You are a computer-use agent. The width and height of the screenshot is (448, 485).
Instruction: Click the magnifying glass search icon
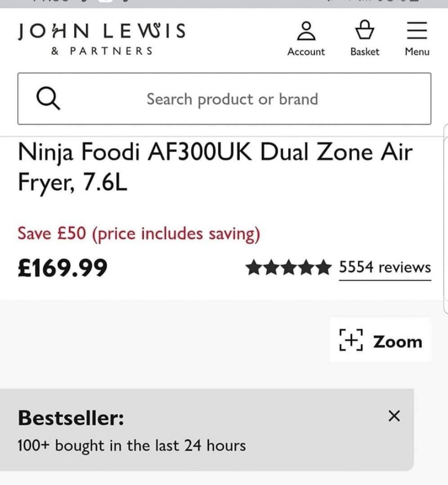[x=48, y=99]
